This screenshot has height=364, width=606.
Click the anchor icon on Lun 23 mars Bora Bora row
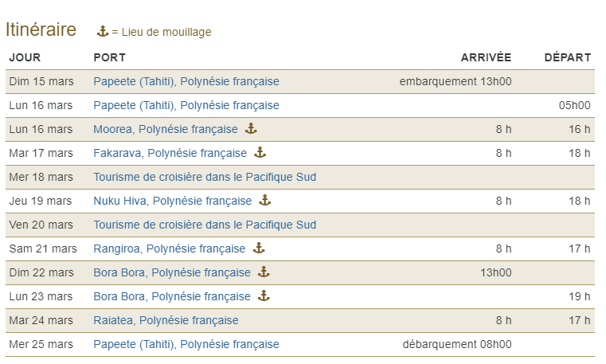(264, 296)
